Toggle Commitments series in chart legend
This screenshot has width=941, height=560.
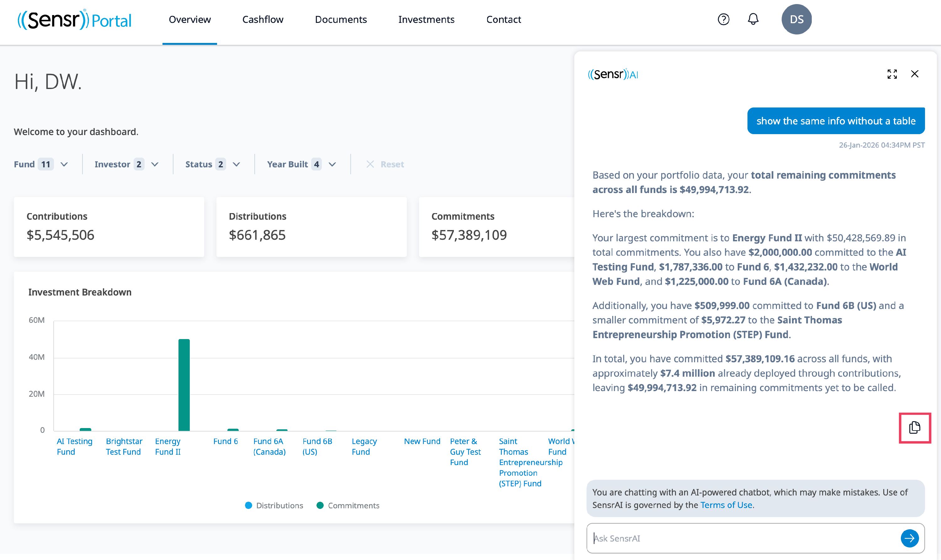(348, 505)
